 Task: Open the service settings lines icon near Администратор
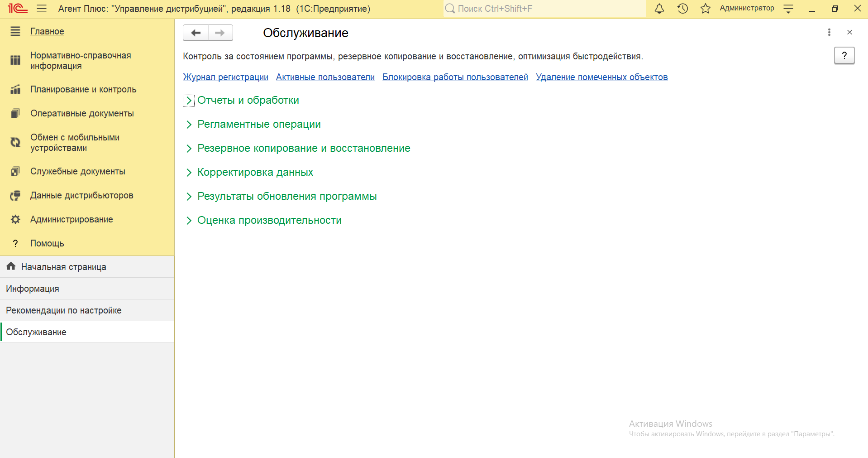[x=788, y=9]
